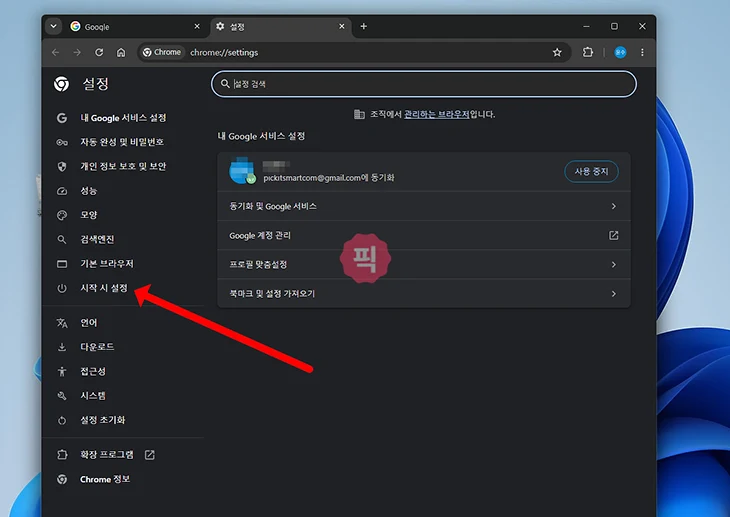Screen dimensions: 730x517
Task: Click the 설정 초기화 reset icon
Action: pos(62,420)
